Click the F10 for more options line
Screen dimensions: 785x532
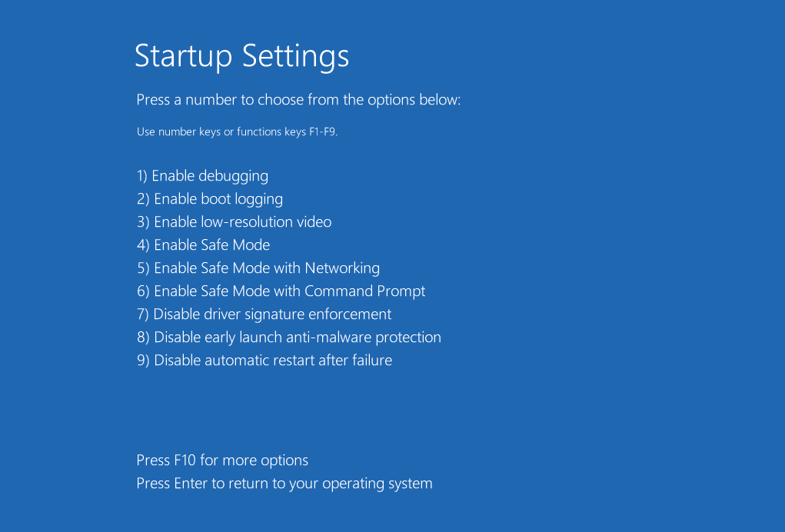[x=222, y=461]
